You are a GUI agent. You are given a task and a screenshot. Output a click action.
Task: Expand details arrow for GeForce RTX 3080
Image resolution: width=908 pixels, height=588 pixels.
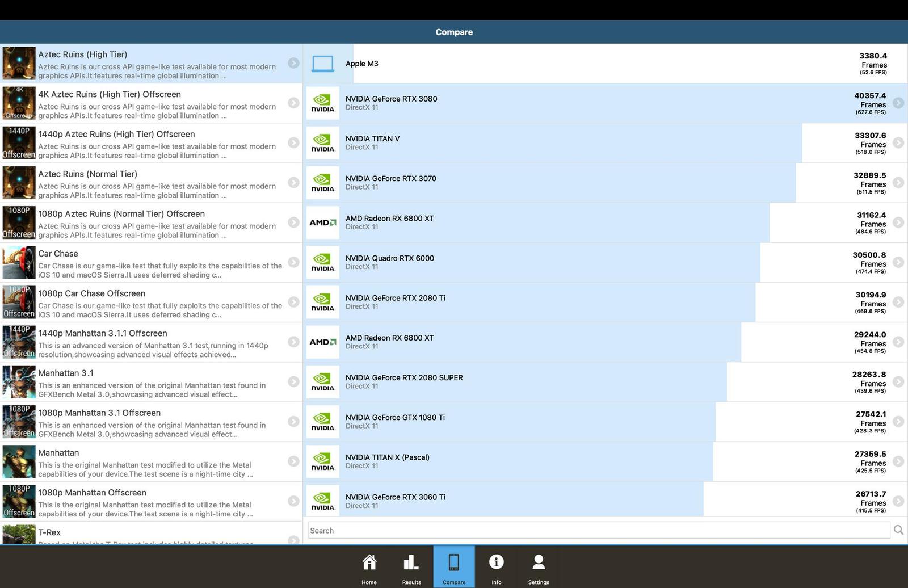click(x=898, y=103)
